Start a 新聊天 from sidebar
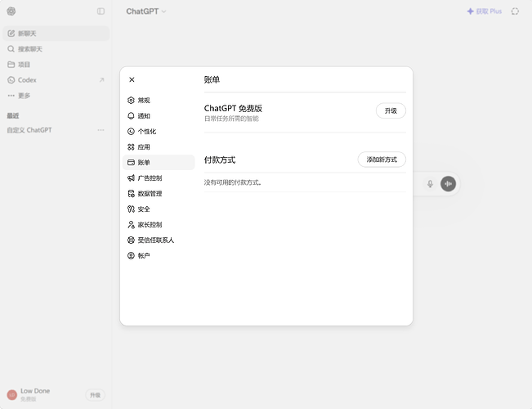This screenshot has height=409, width=532. click(x=56, y=34)
